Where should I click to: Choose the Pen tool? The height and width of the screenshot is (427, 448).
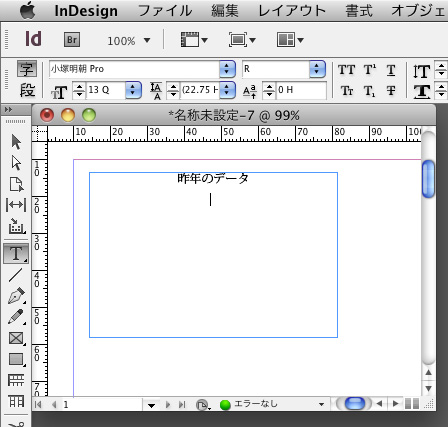(16, 296)
